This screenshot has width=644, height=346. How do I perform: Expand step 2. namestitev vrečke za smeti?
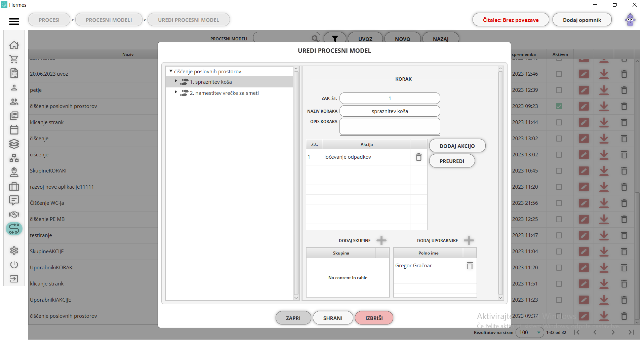175,92
